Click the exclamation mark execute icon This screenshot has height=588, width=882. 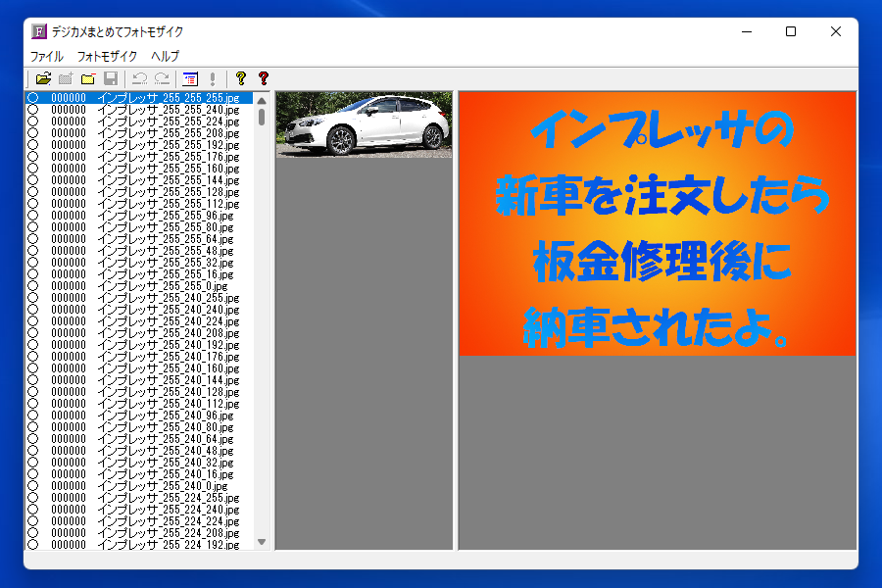[x=213, y=78]
